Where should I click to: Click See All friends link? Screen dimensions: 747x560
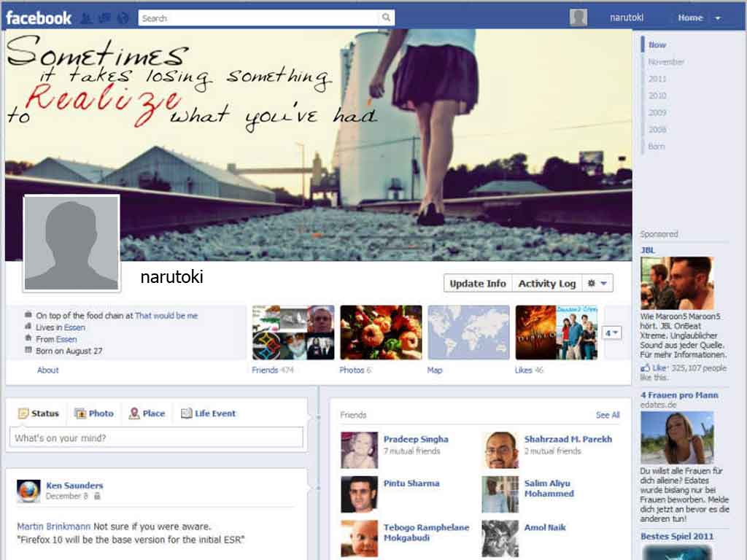pos(607,415)
